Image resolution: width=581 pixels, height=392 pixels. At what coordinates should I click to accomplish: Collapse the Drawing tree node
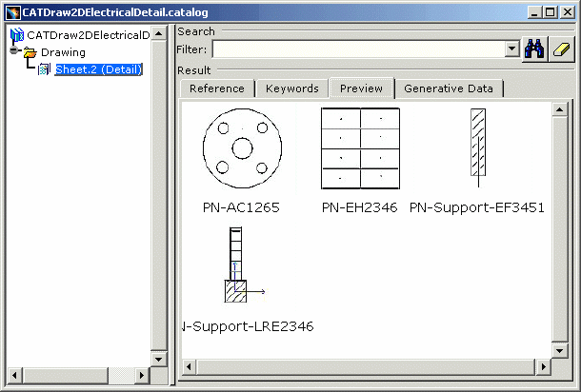pos(14,50)
